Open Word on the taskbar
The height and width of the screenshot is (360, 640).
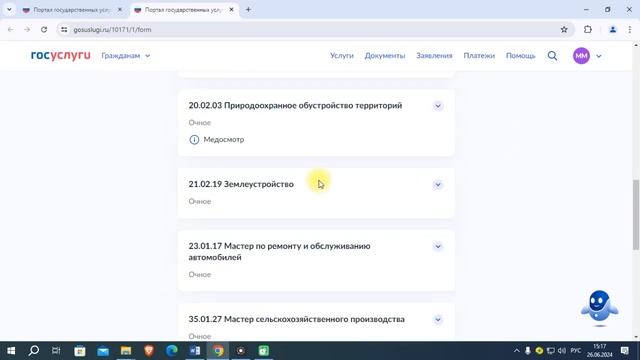pos(195,351)
